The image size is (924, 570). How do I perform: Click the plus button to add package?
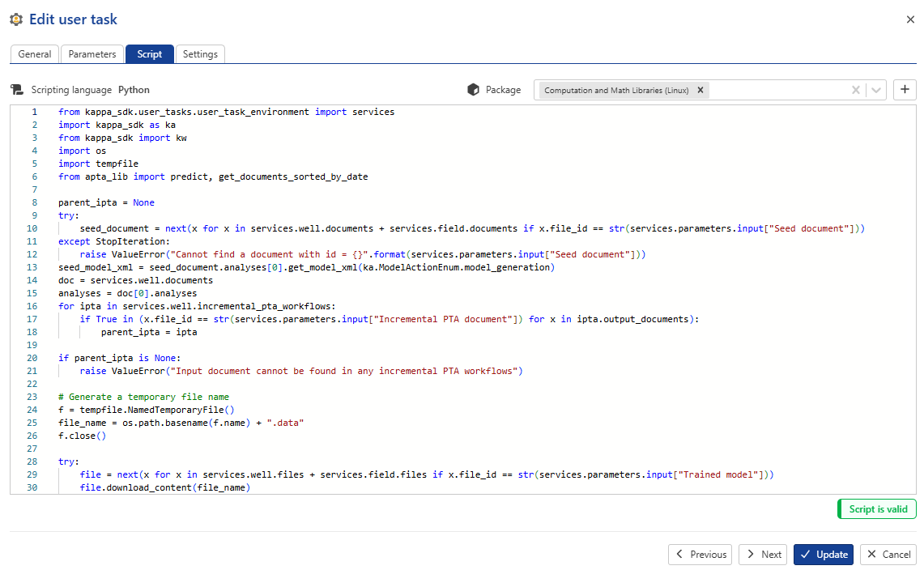[905, 90]
